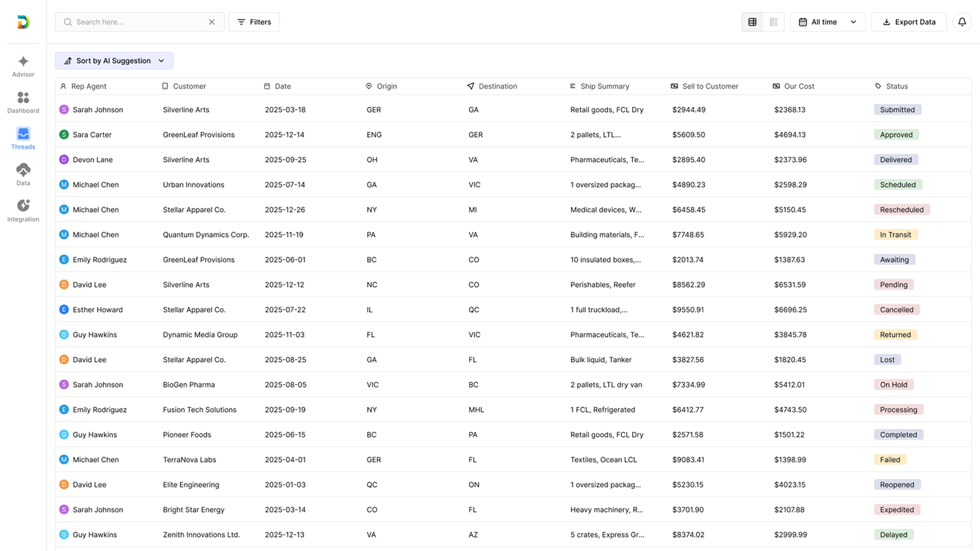Image resolution: width=980 pixels, height=551 pixels.
Task: Open the Data cloud icon in sidebar
Action: 23,170
